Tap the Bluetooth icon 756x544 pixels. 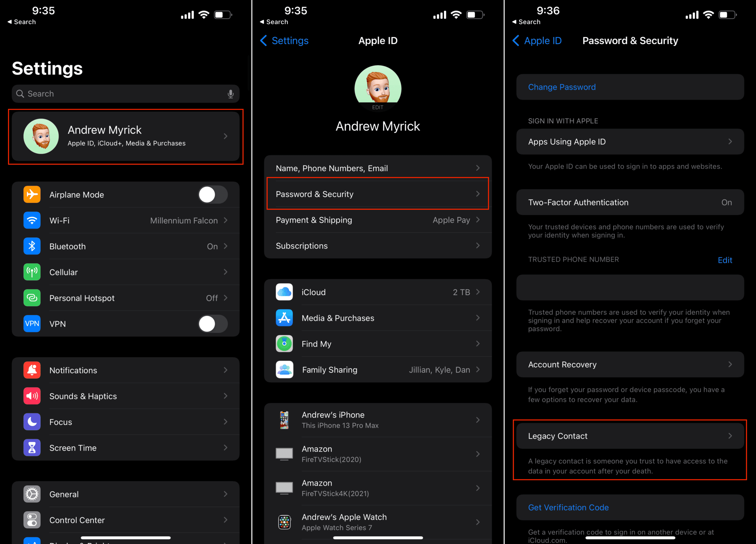point(32,246)
